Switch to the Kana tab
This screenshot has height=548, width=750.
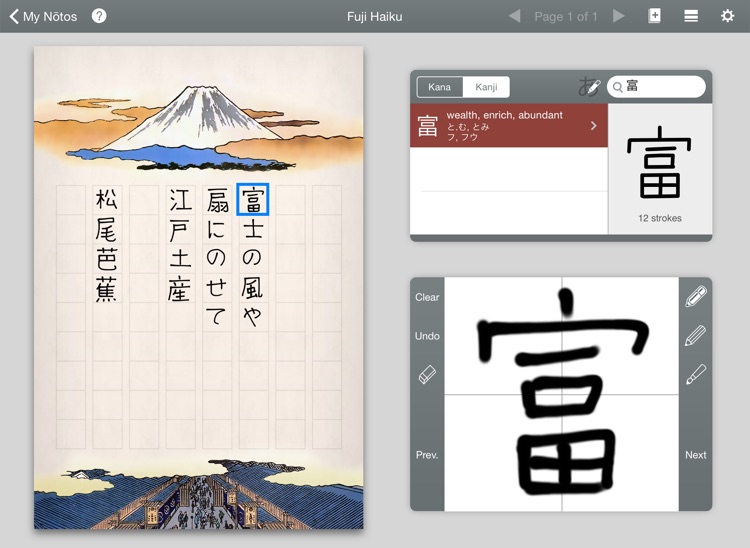pyautogui.click(x=440, y=87)
